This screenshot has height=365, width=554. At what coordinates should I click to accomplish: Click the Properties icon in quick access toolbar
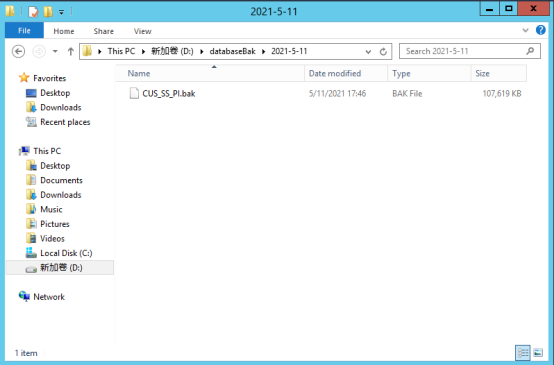pyautogui.click(x=33, y=12)
